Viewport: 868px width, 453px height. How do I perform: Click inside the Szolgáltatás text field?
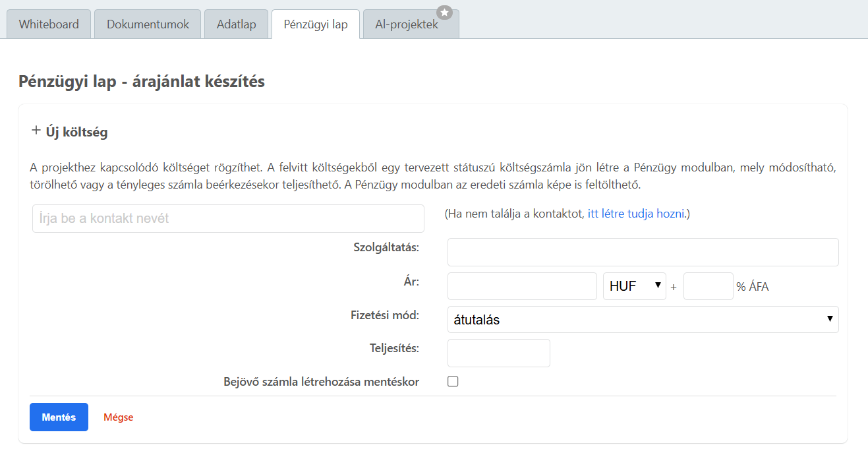pos(643,252)
